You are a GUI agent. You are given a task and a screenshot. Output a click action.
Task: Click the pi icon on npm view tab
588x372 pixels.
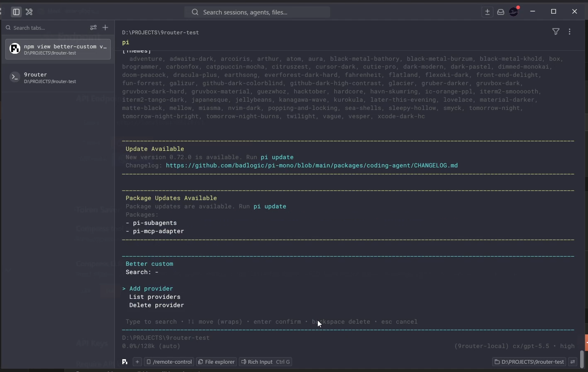point(15,49)
